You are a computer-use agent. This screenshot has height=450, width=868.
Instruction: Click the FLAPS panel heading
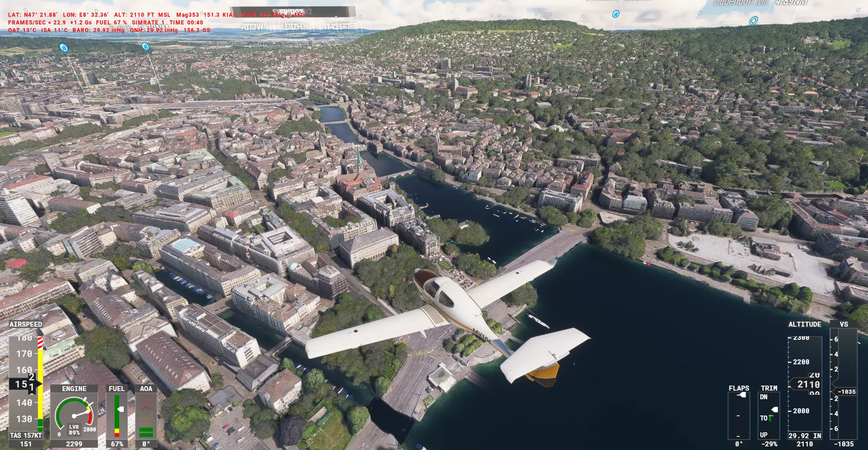(x=739, y=388)
